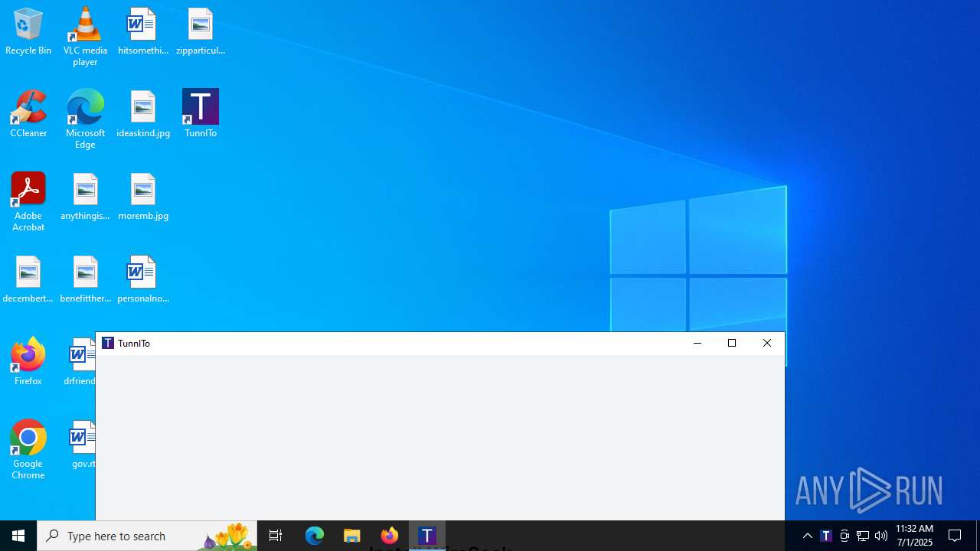
Task: Open the notification center icon
Action: [x=955, y=536]
